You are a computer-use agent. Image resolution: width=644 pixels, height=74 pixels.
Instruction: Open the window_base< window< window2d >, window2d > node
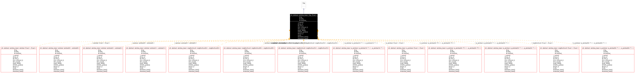click(102, 60)
